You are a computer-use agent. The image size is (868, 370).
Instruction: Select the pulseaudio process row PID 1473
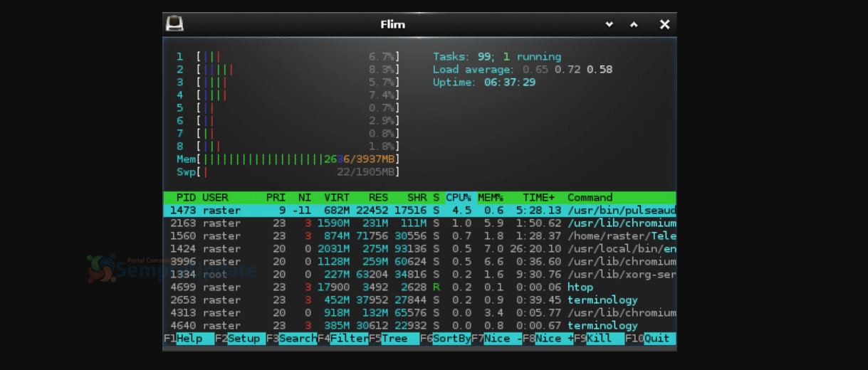pyautogui.click(x=419, y=211)
